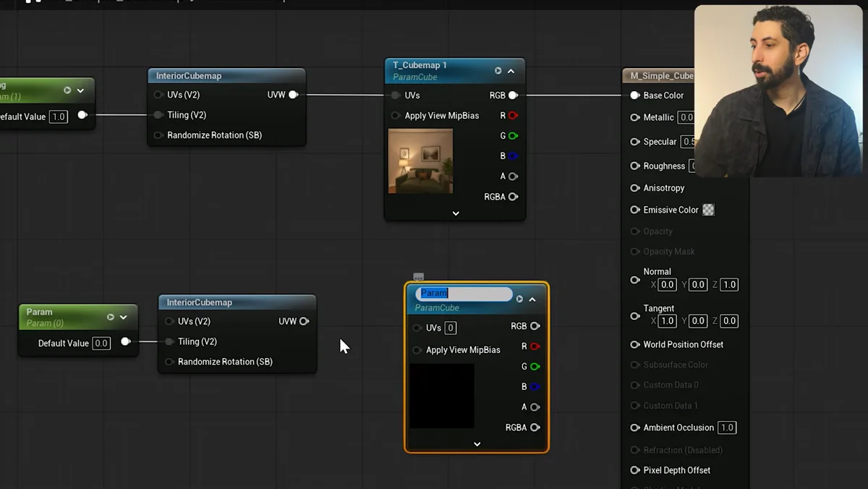Expand bottom chevron of T_Cubemap 1 node
This screenshot has height=489, width=868.
pyautogui.click(x=456, y=213)
